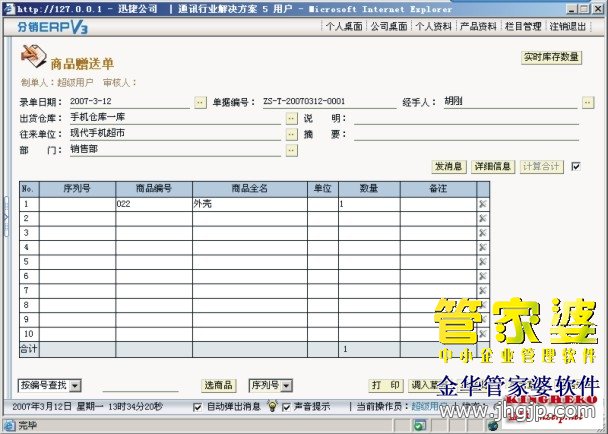
Task: Click the 备注 column header
Action: coord(438,189)
